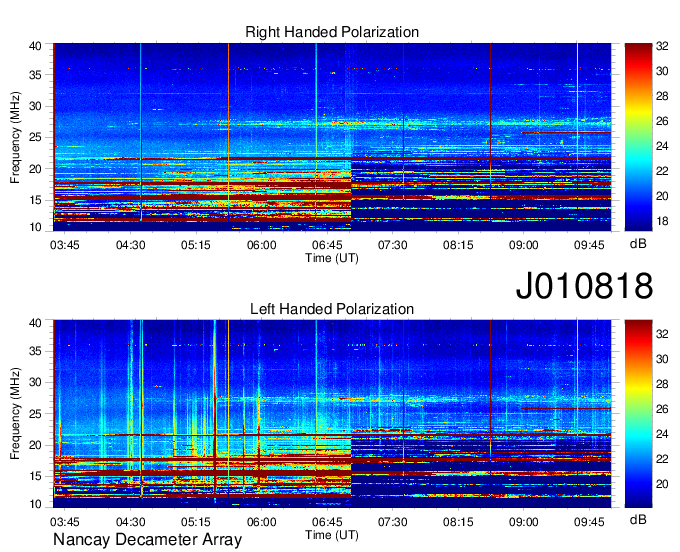Click "Time (UT)" label under the right-handed plot
The image size is (680, 552).
pos(332,258)
